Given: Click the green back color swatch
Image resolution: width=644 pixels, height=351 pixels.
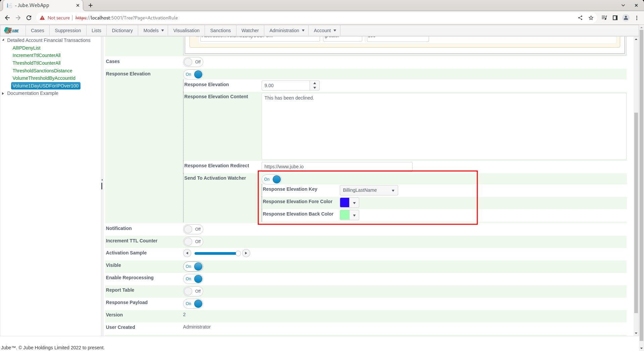Looking at the screenshot, I should point(345,215).
